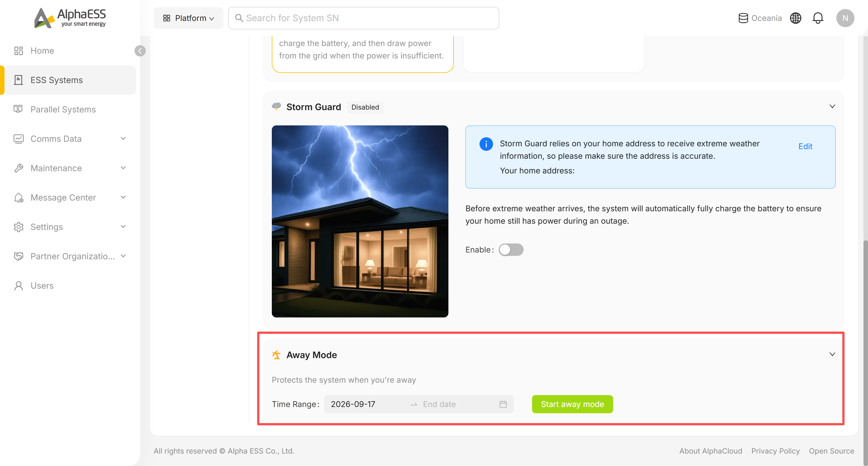Edit the home address
Screen dimensions: 868x466
pos(805,147)
